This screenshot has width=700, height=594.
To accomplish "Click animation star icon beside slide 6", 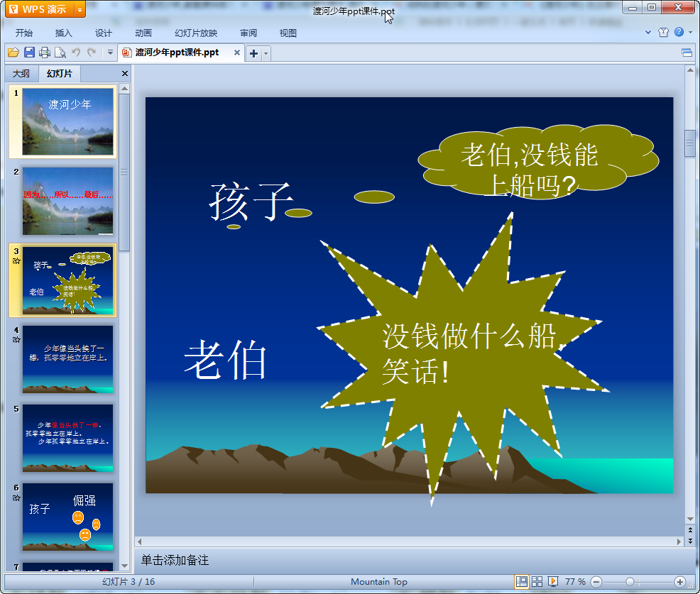I will 16,497.
